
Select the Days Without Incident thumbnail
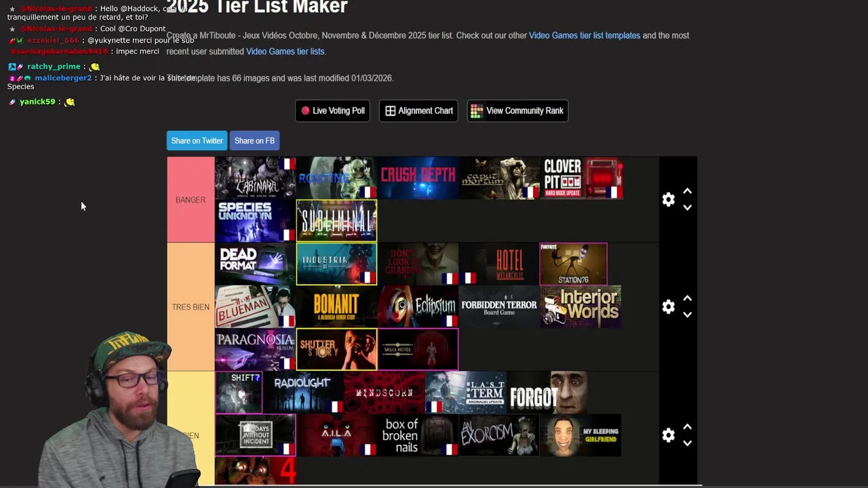pyautogui.click(x=255, y=435)
